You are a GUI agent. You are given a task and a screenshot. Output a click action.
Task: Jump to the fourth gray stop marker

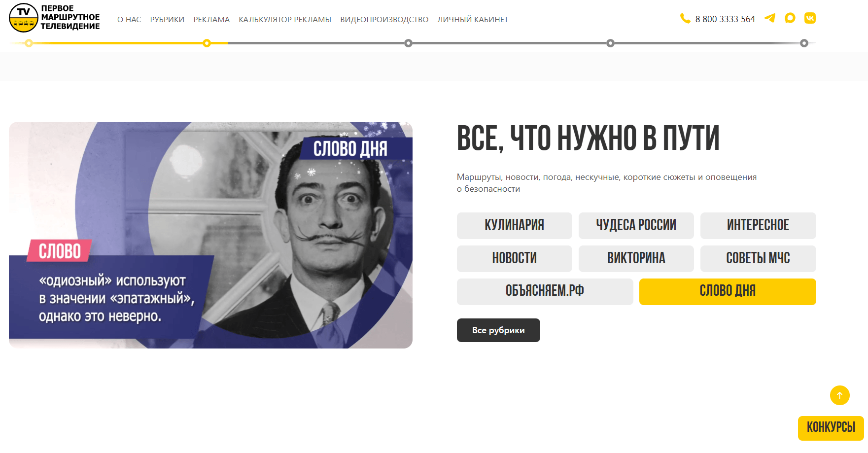[x=610, y=43]
